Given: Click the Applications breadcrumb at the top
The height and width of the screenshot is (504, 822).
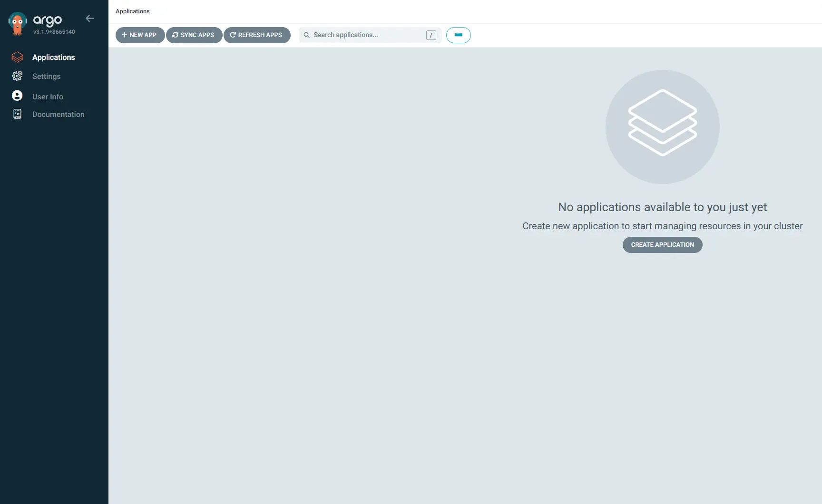Looking at the screenshot, I should pyautogui.click(x=132, y=11).
